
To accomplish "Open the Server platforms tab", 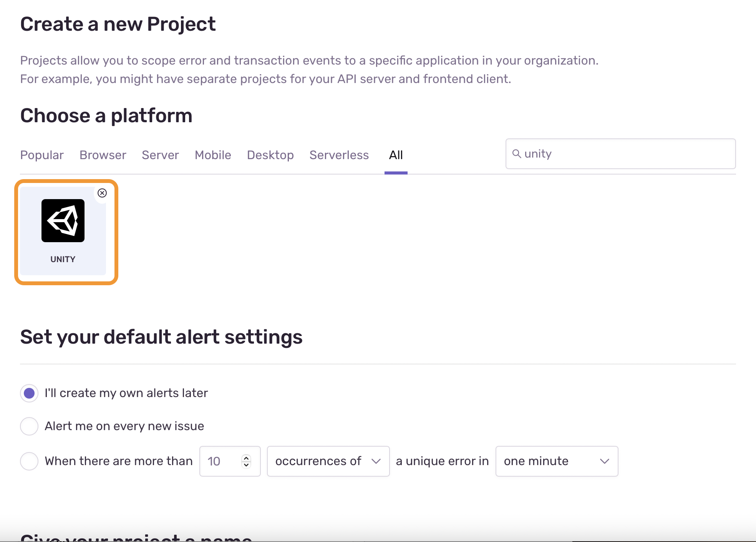I will point(160,155).
